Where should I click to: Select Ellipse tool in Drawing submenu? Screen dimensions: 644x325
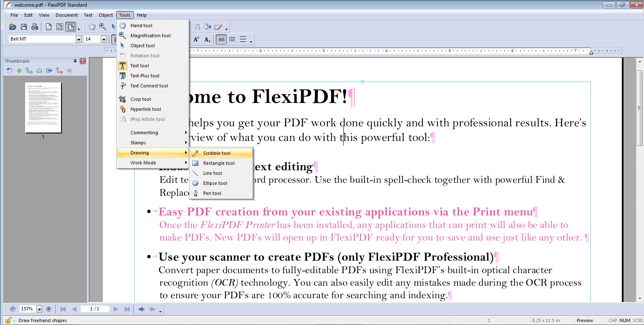pos(221,183)
